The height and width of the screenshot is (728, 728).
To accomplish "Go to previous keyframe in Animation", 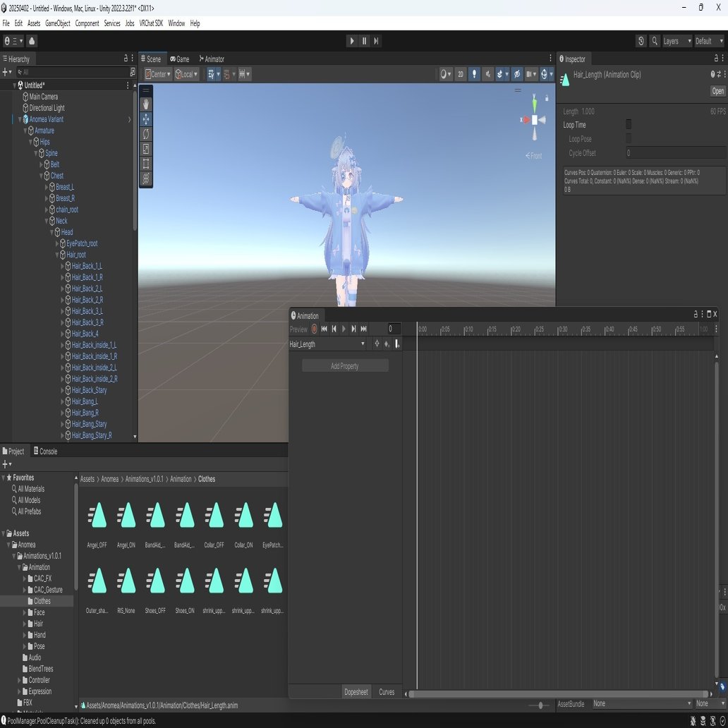I will pyautogui.click(x=334, y=329).
